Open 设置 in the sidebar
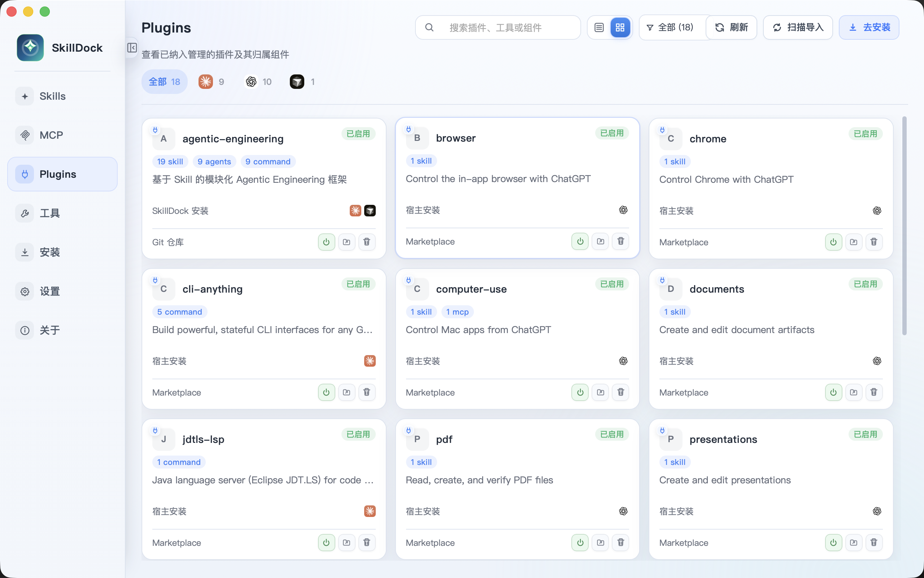 tap(62, 291)
